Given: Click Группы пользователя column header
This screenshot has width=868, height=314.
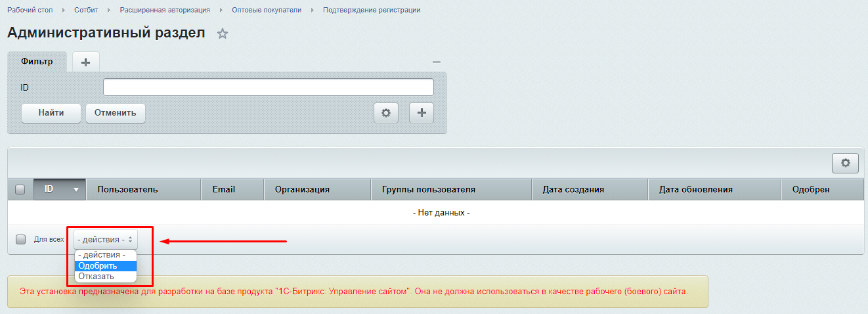Looking at the screenshot, I should [x=451, y=189].
